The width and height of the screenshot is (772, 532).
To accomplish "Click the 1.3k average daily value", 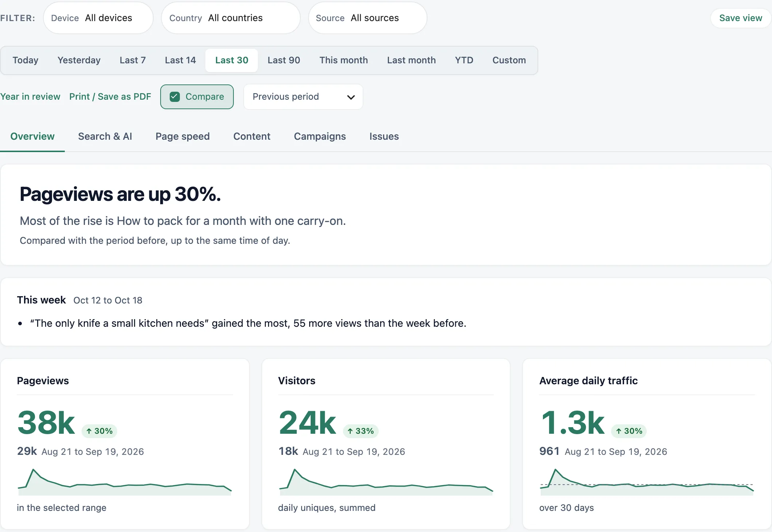I will (572, 422).
